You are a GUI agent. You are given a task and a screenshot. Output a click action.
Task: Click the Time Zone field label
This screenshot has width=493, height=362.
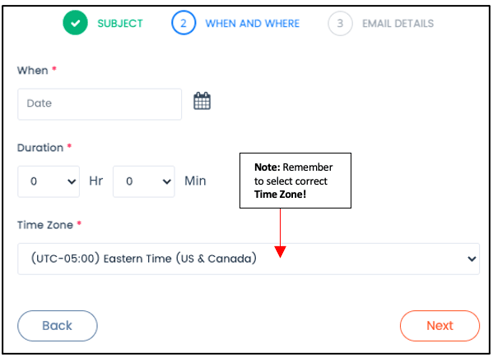click(45, 225)
